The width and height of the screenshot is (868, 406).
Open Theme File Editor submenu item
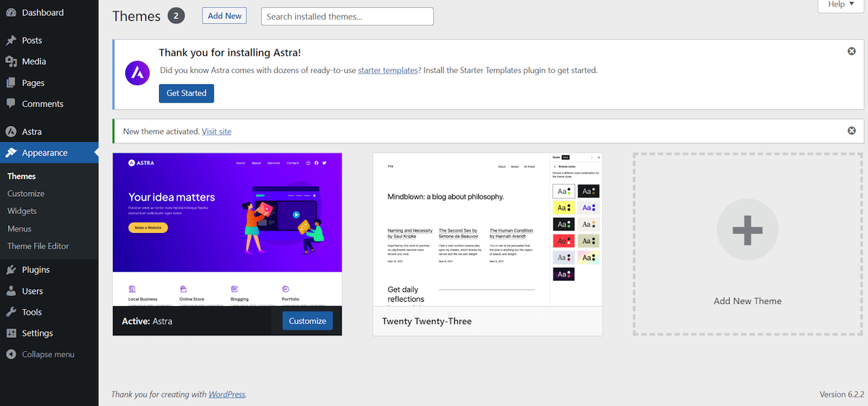click(x=38, y=246)
